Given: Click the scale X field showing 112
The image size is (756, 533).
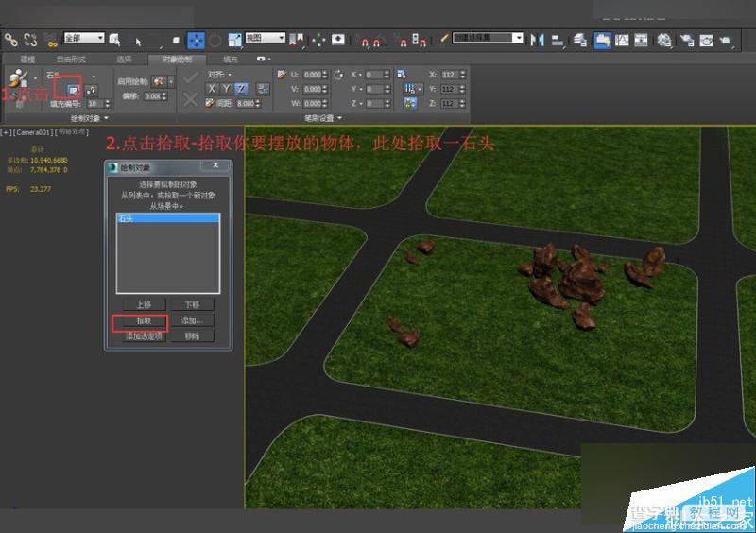Looking at the screenshot, I should (x=450, y=75).
